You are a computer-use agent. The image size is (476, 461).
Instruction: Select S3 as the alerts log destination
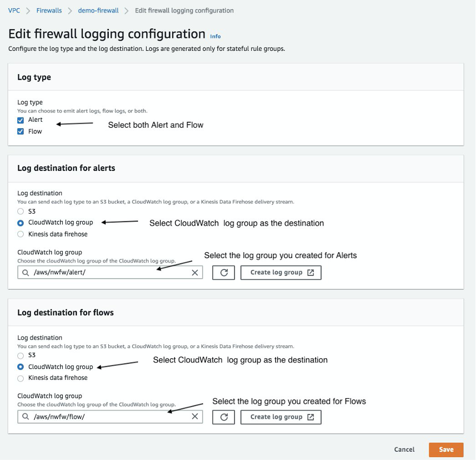click(x=20, y=211)
